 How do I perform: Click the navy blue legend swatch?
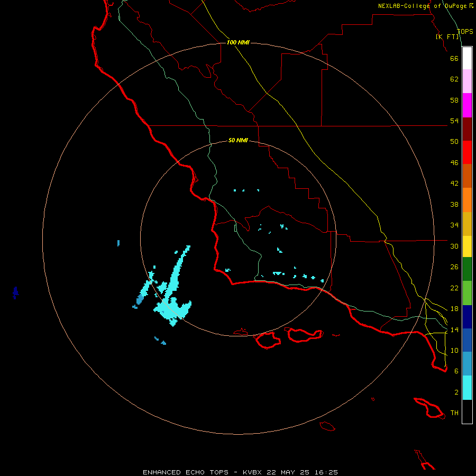pos(467,317)
